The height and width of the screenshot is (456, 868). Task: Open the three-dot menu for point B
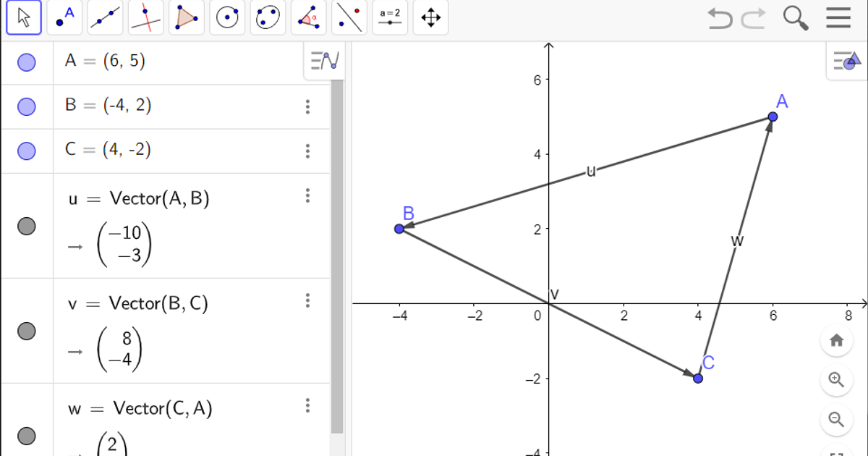click(x=307, y=106)
